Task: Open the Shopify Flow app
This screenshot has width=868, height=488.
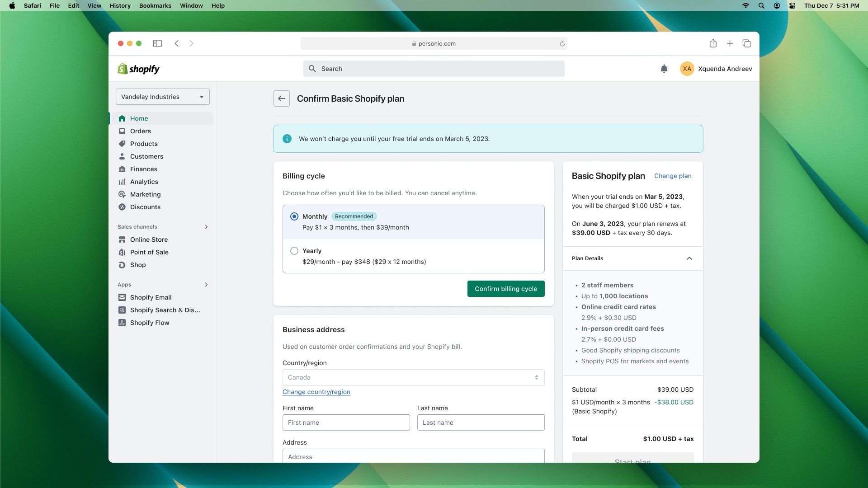Action: (x=149, y=323)
